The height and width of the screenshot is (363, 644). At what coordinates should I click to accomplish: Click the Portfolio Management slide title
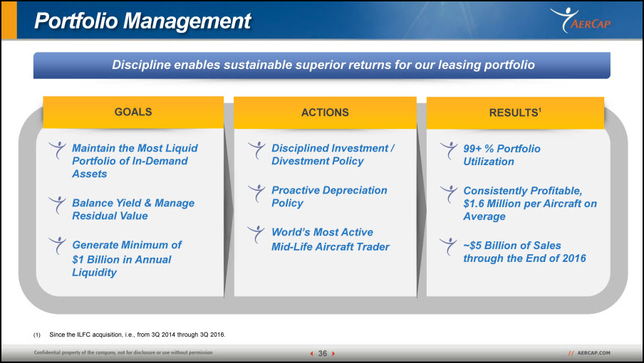tap(142, 21)
